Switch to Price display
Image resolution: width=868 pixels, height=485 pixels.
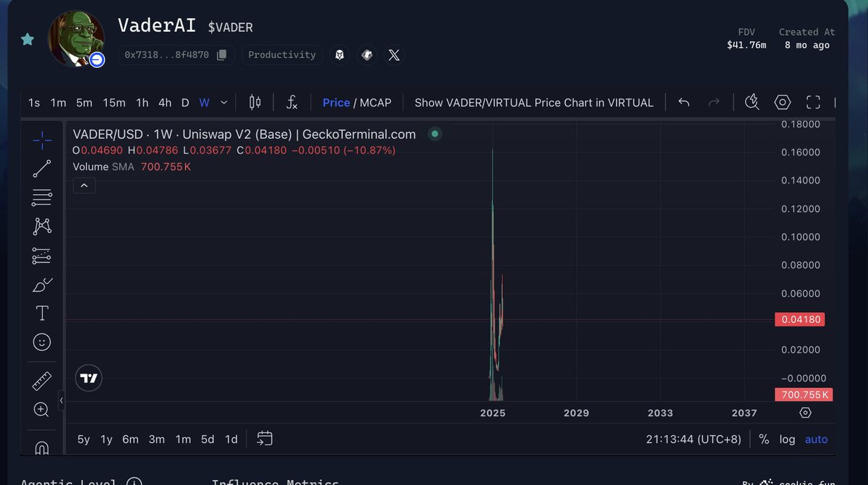tap(336, 103)
